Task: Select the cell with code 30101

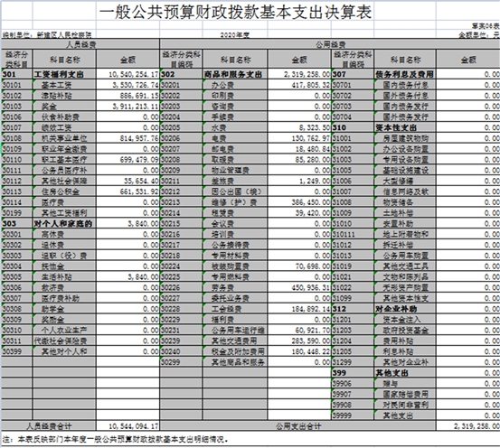Action: click(17, 85)
